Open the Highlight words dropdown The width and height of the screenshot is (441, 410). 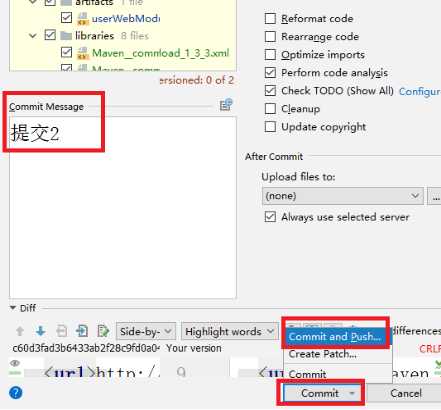click(x=229, y=331)
